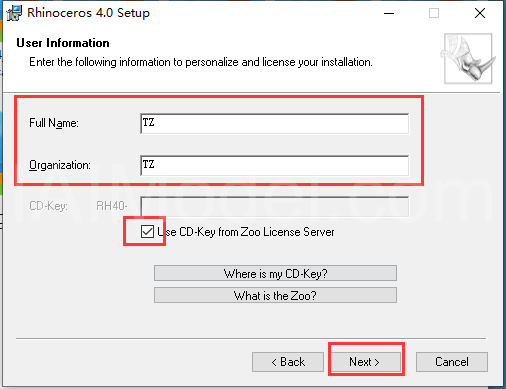Focus the Full Name text field

point(275,124)
